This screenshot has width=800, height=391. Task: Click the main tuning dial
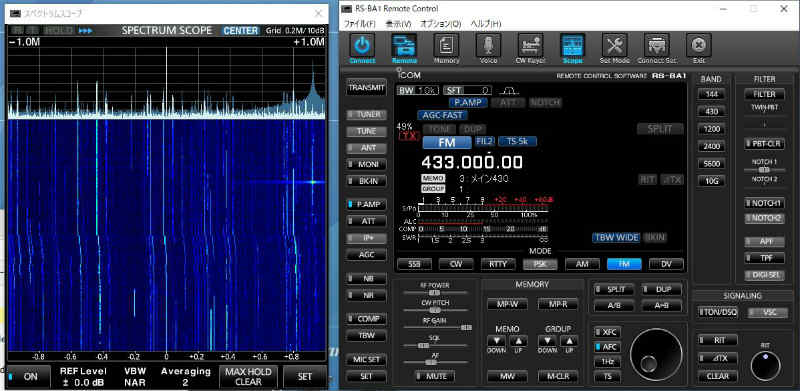pyautogui.click(x=656, y=354)
